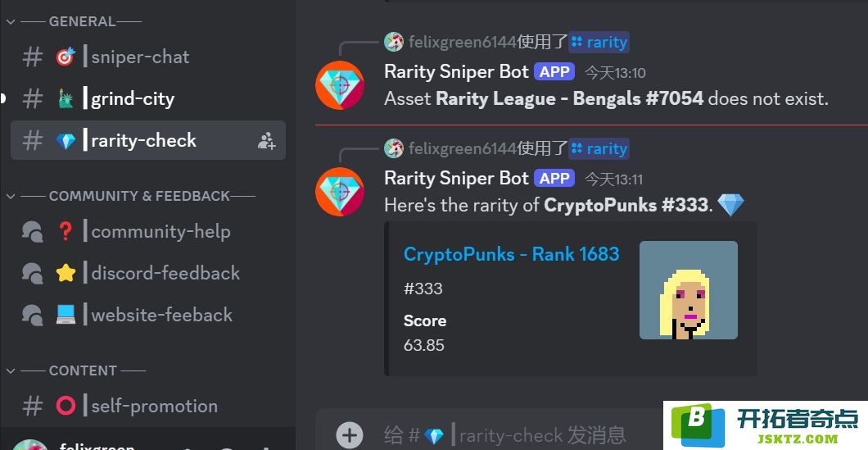Click the forum icon beside discord-feedback
Viewport: 868px width, 450px height.
32,273
